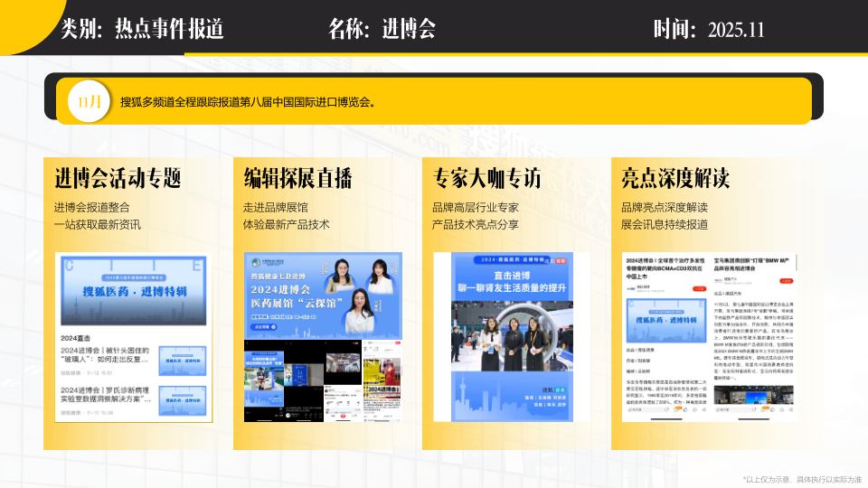Image resolution: width=868 pixels, height=488 pixels.
Task: Open the 直击进博 interview poster
Action: (512, 337)
